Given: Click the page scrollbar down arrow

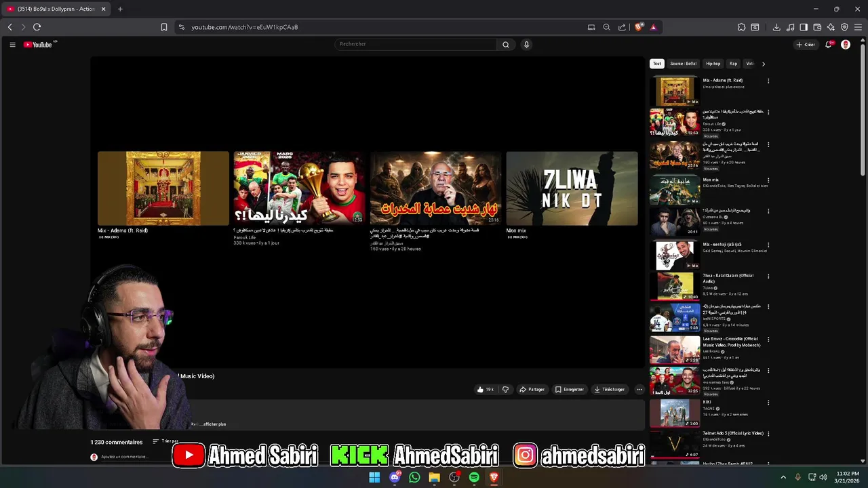Looking at the screenshot, I should tap(863, 462).
